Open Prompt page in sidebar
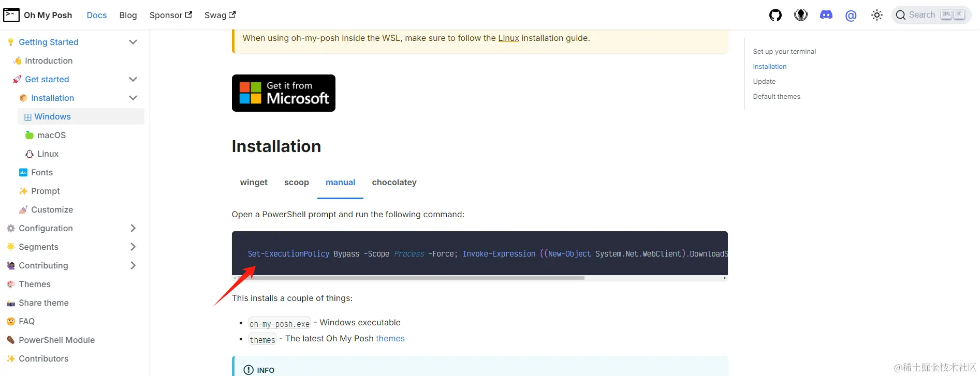 pyautogui.click(x=46, y=191)
